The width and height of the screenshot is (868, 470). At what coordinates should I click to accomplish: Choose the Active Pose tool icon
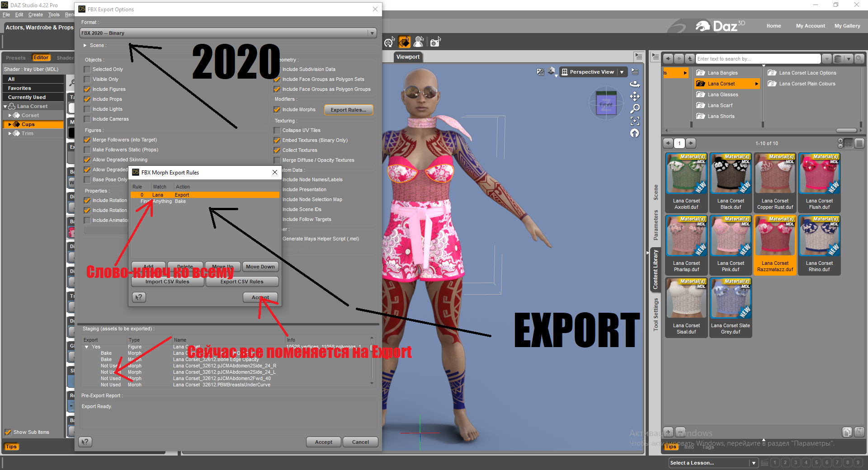click(419, 42)
